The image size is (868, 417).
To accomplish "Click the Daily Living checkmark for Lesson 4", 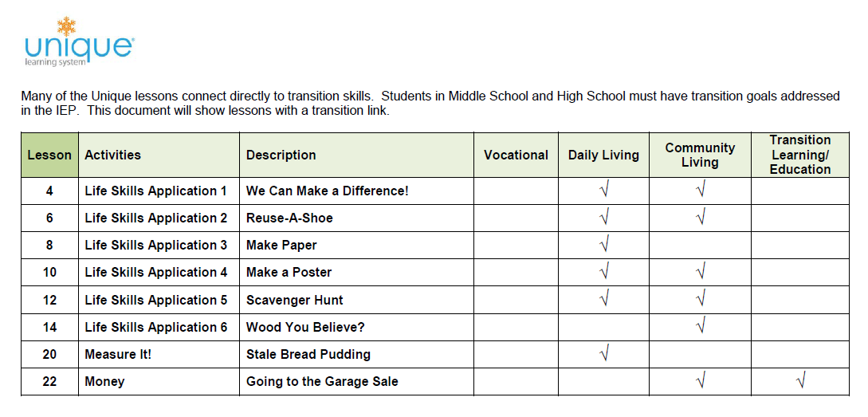I will 603,191.
